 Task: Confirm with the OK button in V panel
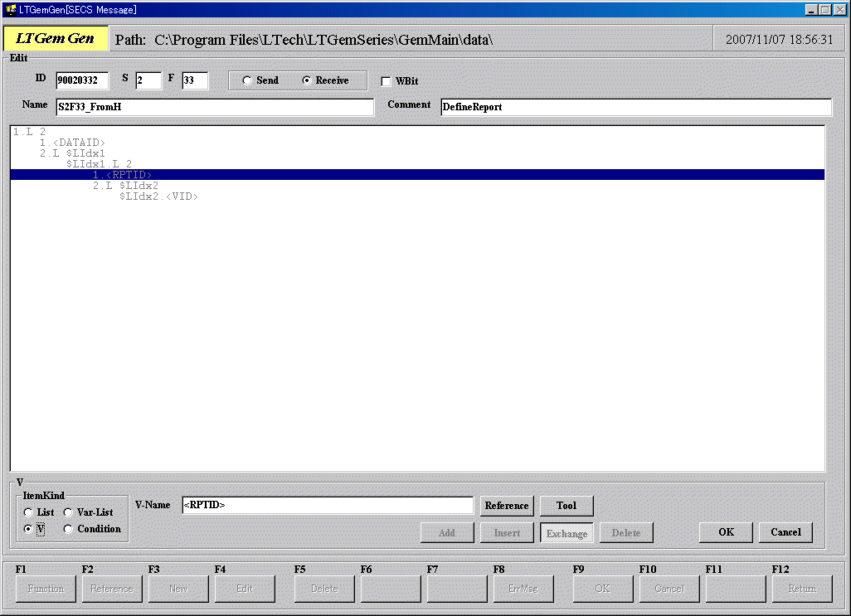(726, 532)
